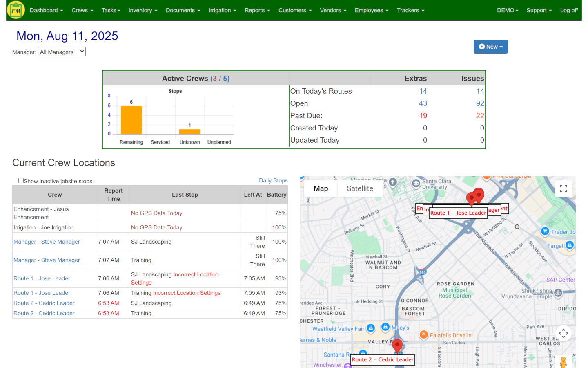Open the Irrigation menu
The image size is (588, 368).
point(222,10)
